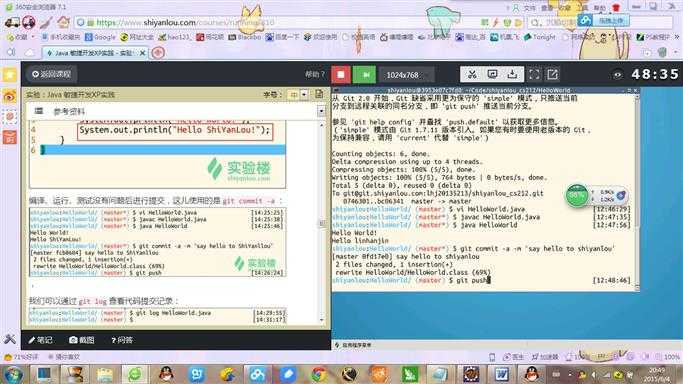Open the Baidu cloud taskbar icon
This screenshot has height=384, width=683.
pyautogui.click(x=257, y=374)
